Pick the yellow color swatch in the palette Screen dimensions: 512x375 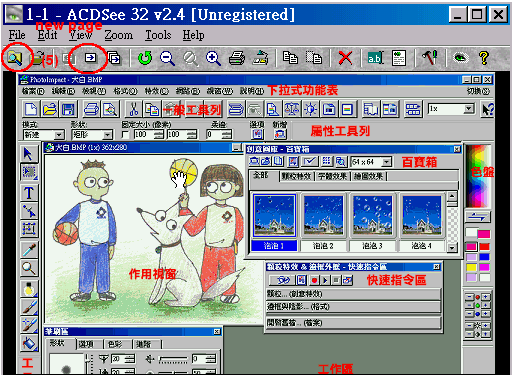click(x=471, y=267)
